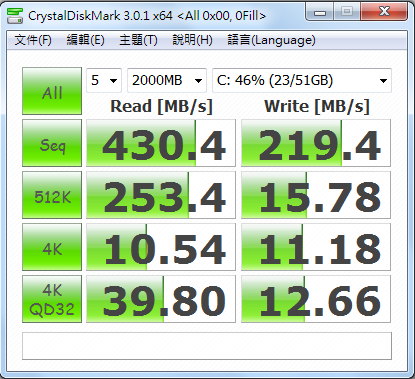The image size is (415, 379).
Task: Expand the test count dropdown showing 5
Action: (x=104, y=80)
